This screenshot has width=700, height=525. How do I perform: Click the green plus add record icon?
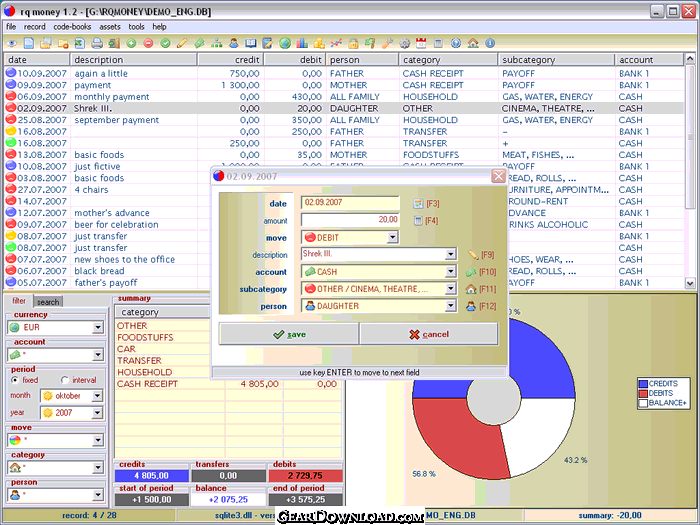(x=131, y=43)
